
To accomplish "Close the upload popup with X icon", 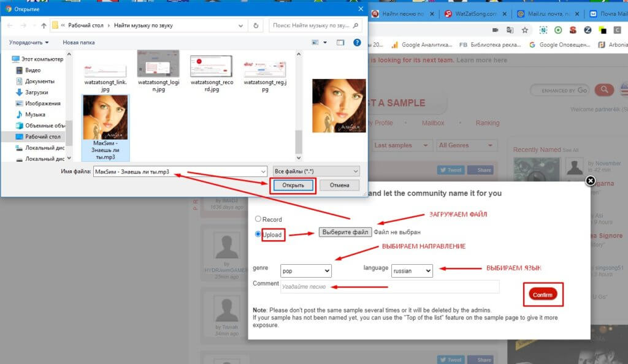I will (590, 181).
